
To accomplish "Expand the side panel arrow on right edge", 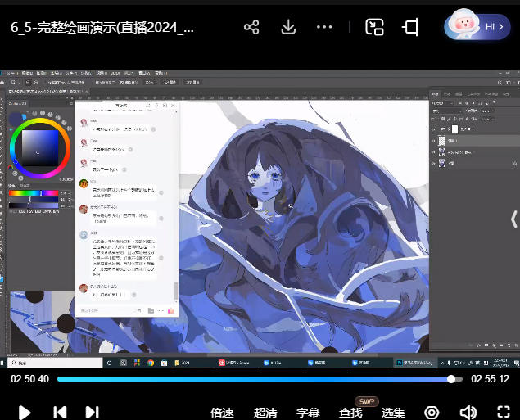I will (x=513, y=219).
